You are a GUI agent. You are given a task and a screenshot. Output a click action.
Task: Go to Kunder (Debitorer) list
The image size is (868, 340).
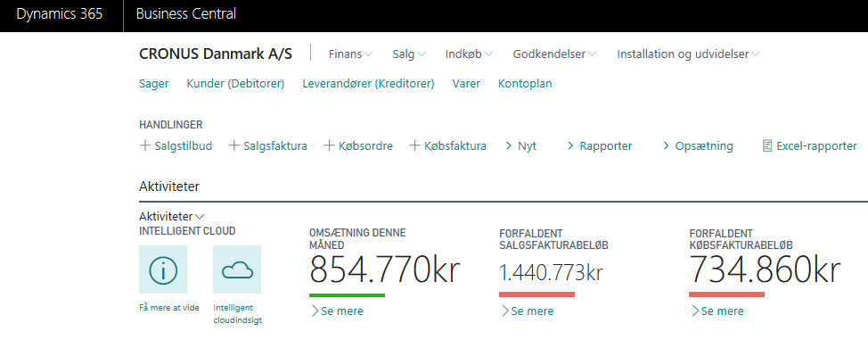pos(235,84)
